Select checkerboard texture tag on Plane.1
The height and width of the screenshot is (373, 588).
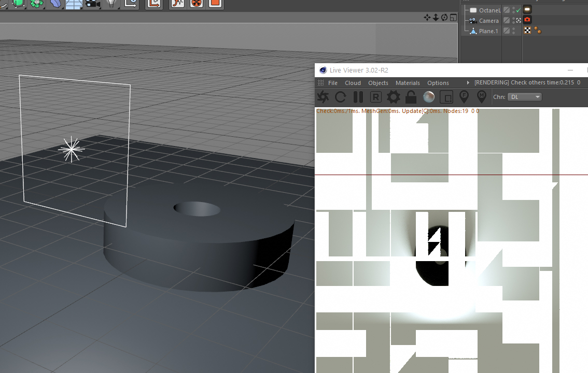[527, 30]
